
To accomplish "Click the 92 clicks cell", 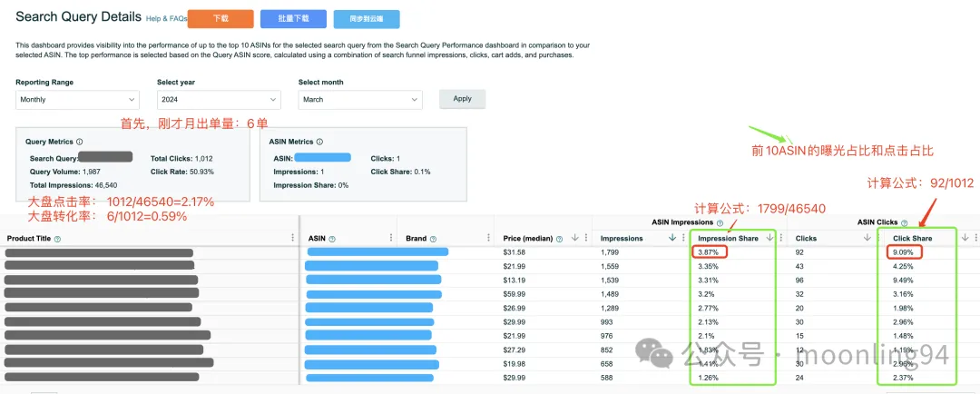I will tap(800, 252).
